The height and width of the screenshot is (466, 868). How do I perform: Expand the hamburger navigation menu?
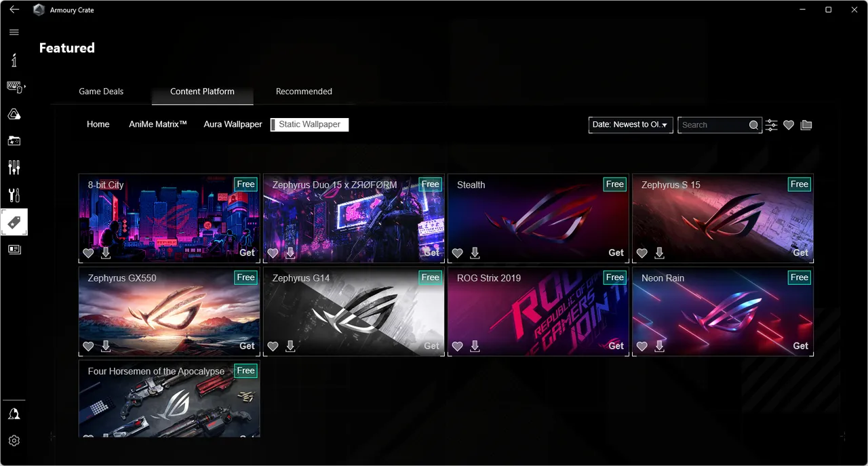click(14, 32)
